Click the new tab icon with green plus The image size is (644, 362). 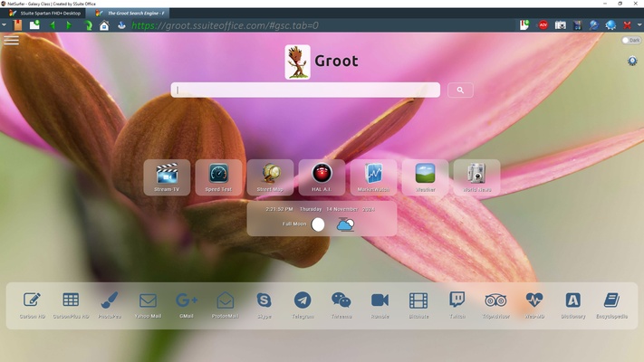[x=35, y=25]
